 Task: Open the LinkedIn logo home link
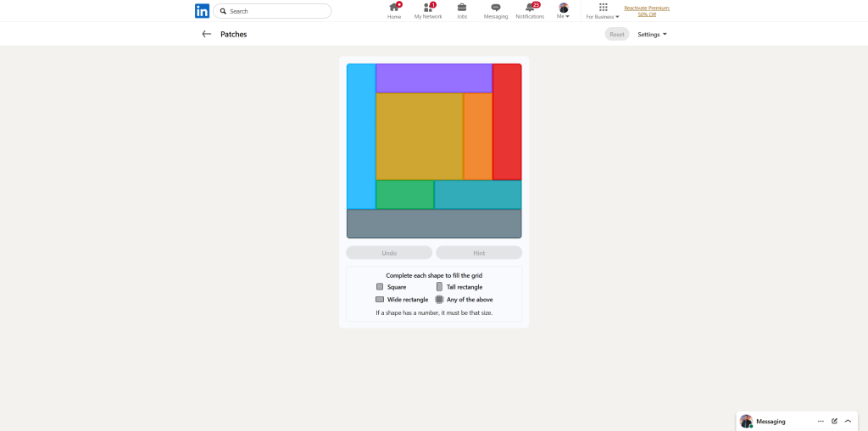click(202, 11)
